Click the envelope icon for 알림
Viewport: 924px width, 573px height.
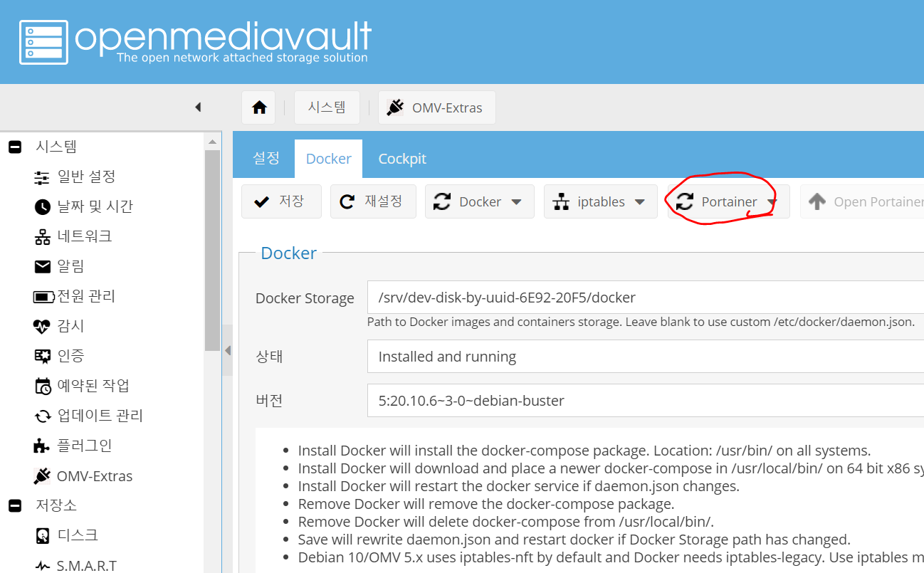click(43, 266)
